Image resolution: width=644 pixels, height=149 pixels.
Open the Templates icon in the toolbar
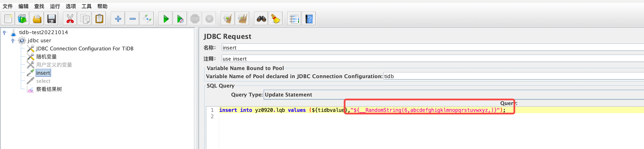click(x=22, y=19)
